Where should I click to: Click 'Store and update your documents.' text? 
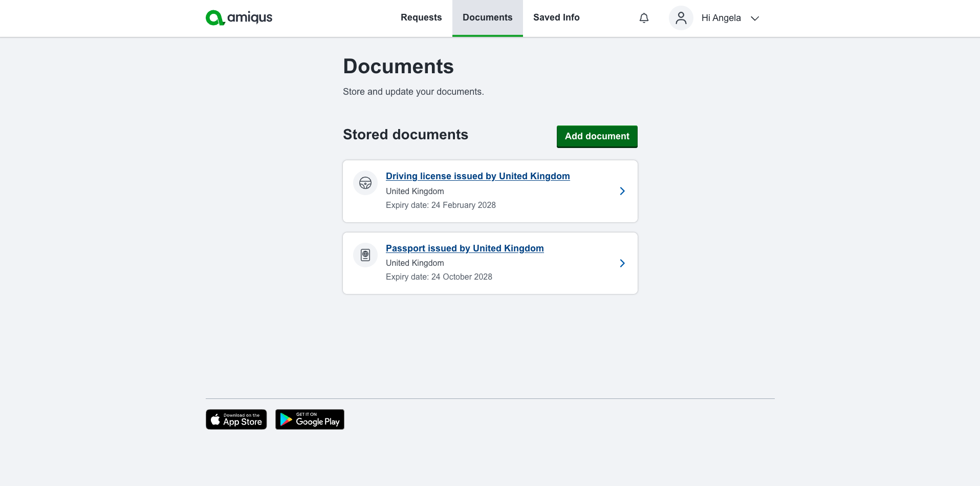tap(413, 92)
